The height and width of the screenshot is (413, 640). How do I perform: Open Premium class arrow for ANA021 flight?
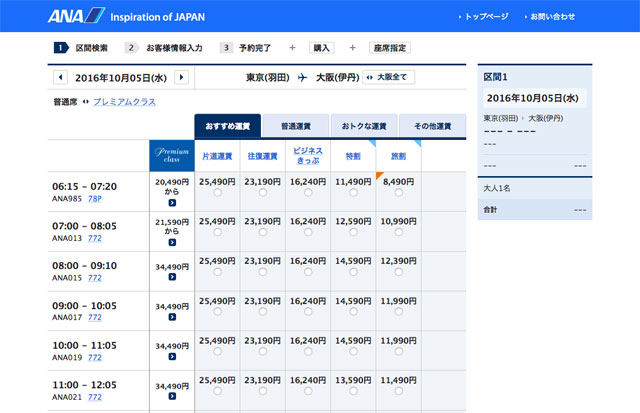click(172, 397)
